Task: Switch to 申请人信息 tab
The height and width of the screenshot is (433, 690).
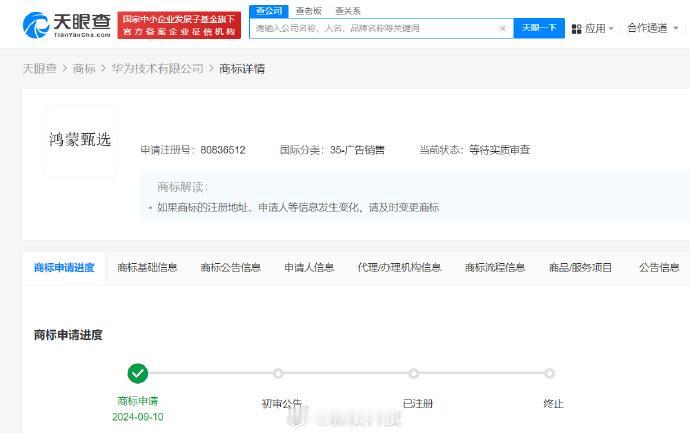Action: pyautogui.click(x=309, y=268)
